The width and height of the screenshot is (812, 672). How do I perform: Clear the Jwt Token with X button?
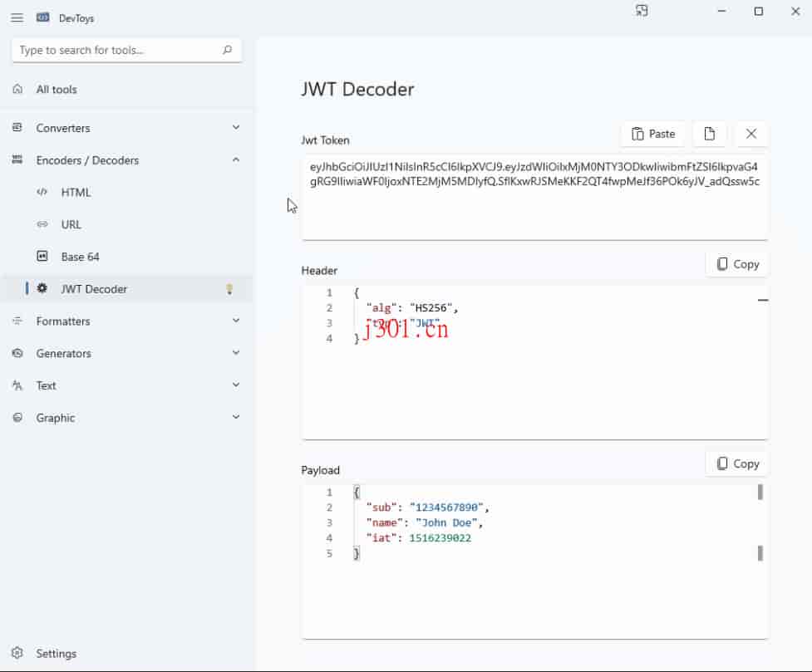(751, 134)
